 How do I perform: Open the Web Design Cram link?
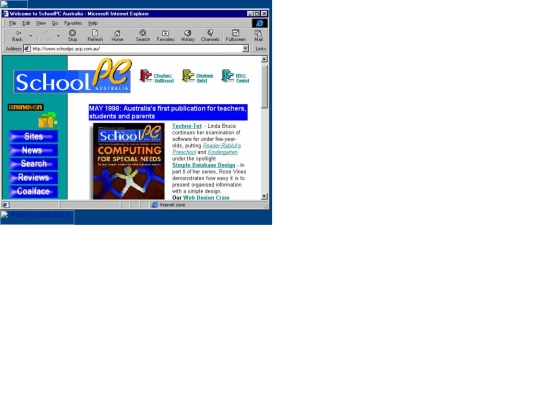point(206,198)
